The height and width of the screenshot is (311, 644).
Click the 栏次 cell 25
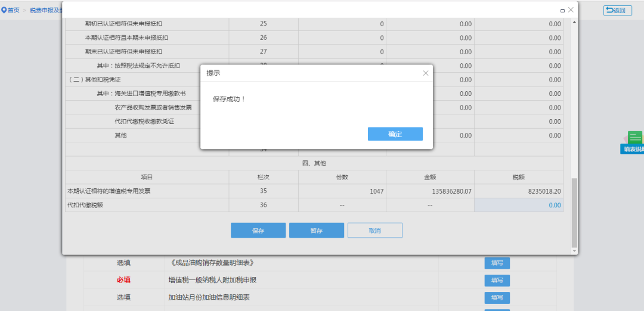click(264, 24)
